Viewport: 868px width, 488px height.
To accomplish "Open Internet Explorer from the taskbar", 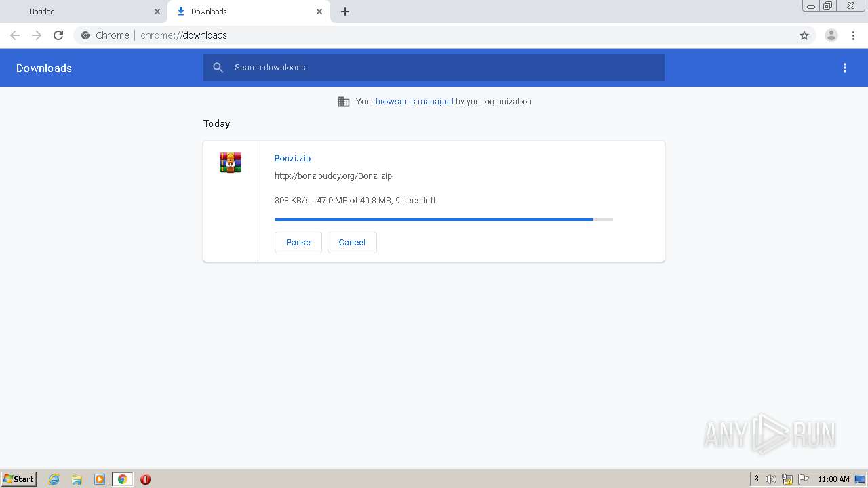I will click(54, 479).
